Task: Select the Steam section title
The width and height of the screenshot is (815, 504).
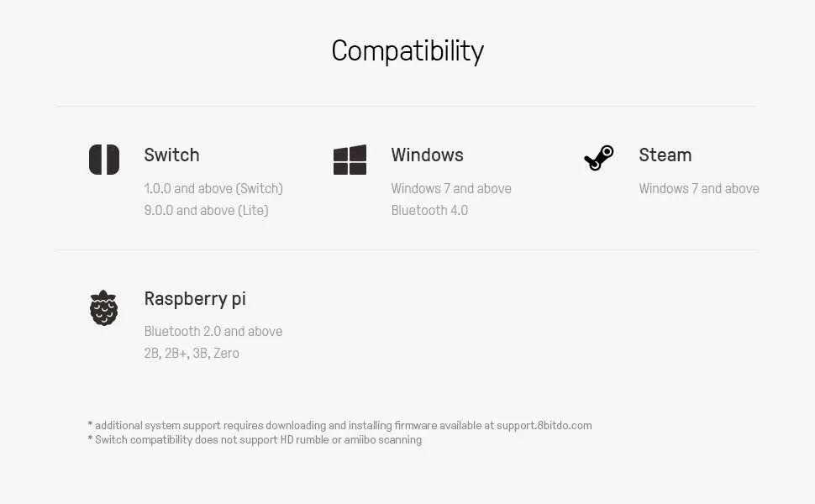Action: [665, 155]
